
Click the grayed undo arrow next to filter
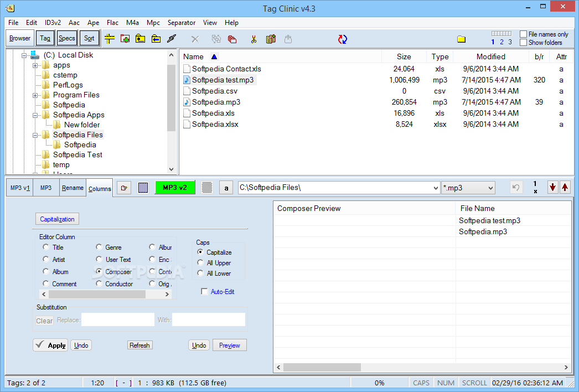[516, 188]
